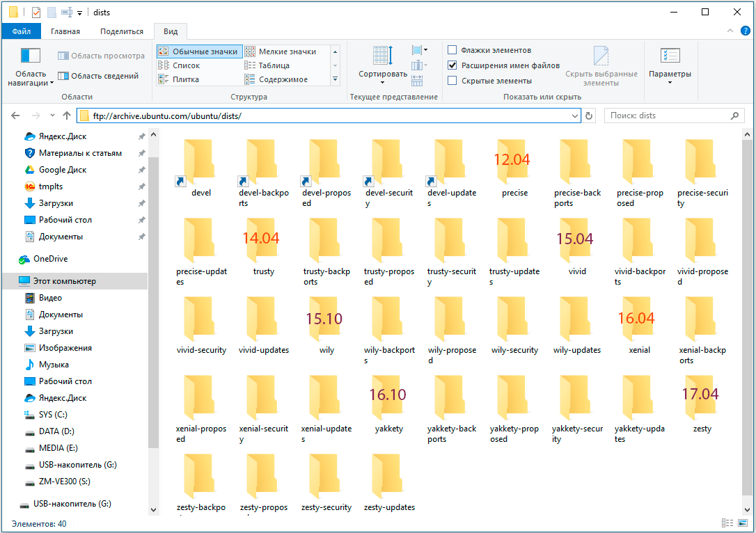Click the search box Поиск: dists
Screen dimensions: 756x533
pyautogui.click(x=668, y=116)
